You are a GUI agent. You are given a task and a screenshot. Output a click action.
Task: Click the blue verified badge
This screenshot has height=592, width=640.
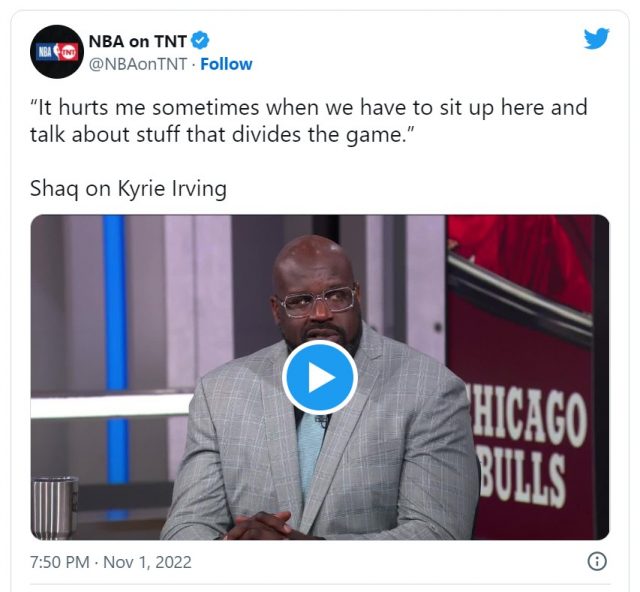[200, 40]
